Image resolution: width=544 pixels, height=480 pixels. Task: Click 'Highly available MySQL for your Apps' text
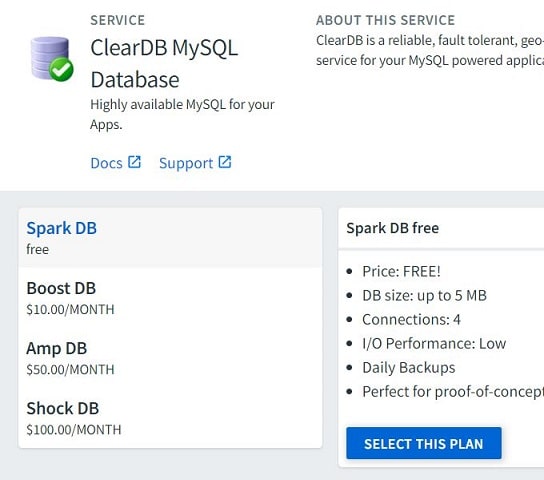click(x=182, y=114)
